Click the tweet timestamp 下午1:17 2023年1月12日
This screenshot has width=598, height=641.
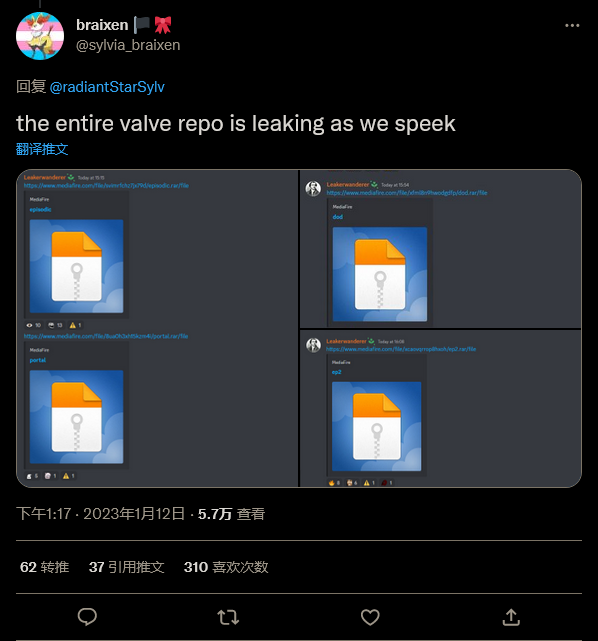[x=101, y=514]
